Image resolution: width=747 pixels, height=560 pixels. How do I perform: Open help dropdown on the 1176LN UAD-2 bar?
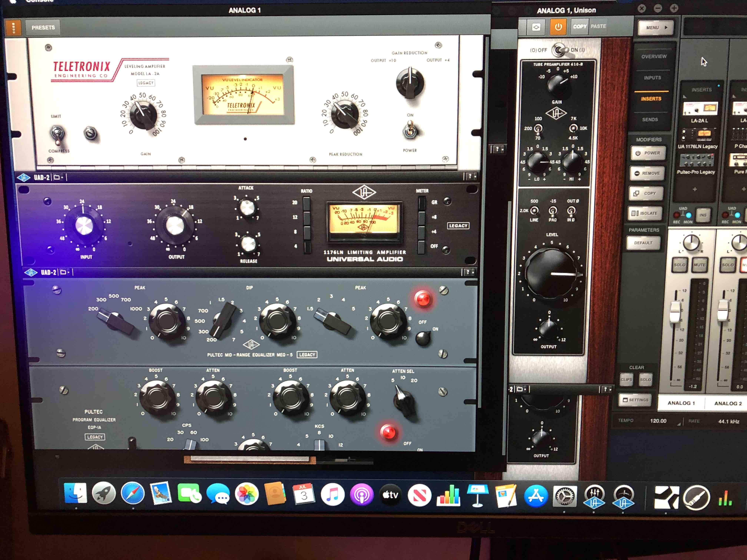472,176
